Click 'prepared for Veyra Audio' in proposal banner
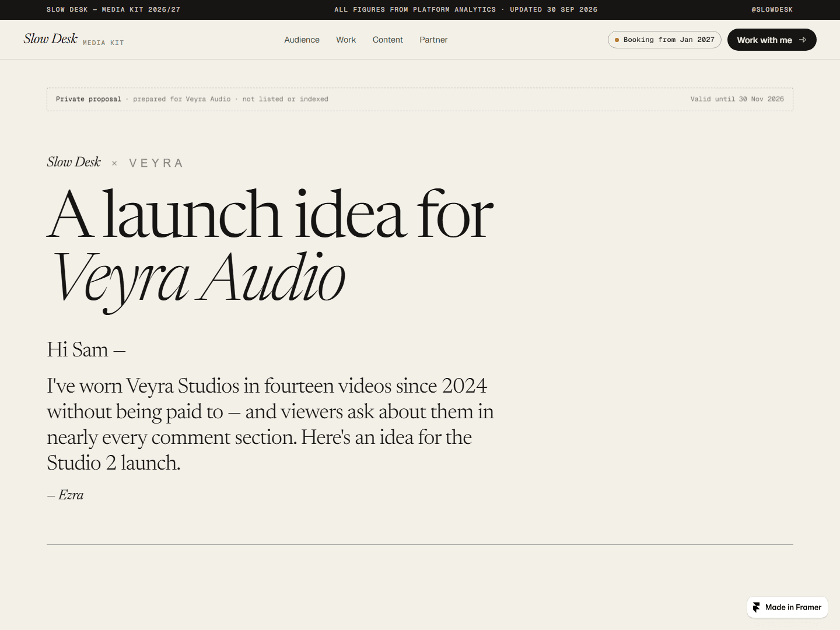Image resolution: width=840 pixels, height=630 pixels. [x=182, y=99]
